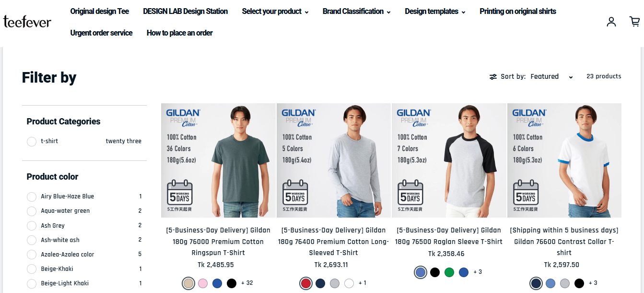Select the t-shirt category radio button
Screen dimensions: 644x293
click(31, 141)
